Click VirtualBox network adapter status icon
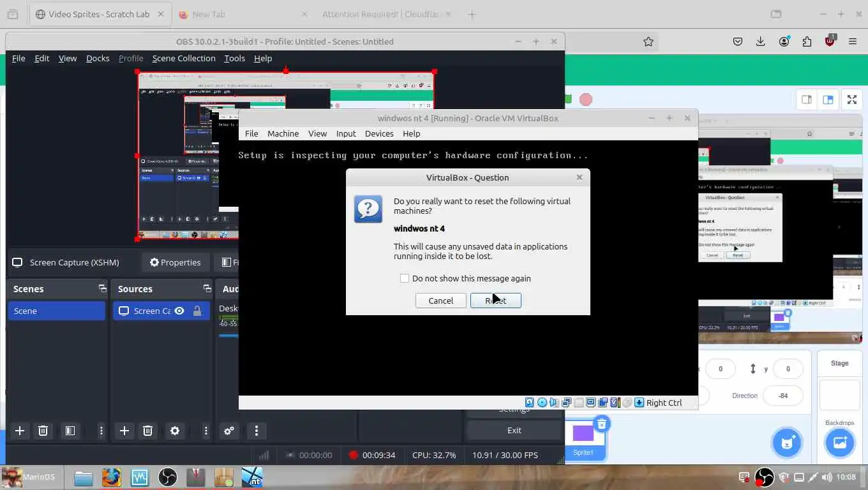This screenshot has width=868, height=490. [x=566, y=403]
